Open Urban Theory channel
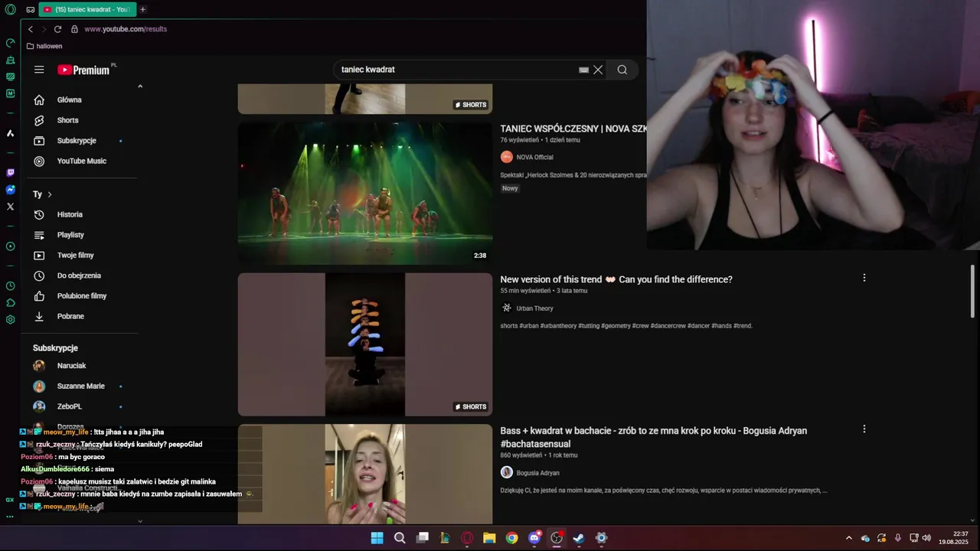This screenshot has width=980, height=551. coord(534,308)
